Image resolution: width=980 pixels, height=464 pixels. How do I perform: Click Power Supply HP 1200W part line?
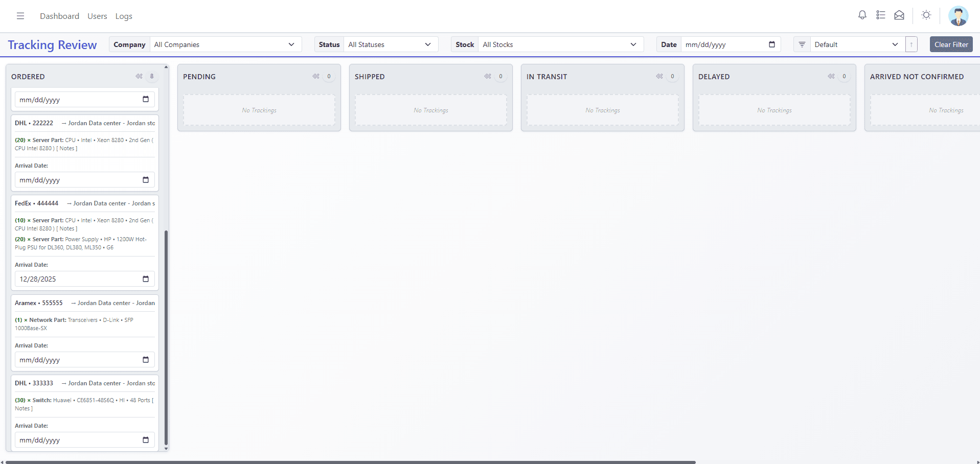point(81,243)
